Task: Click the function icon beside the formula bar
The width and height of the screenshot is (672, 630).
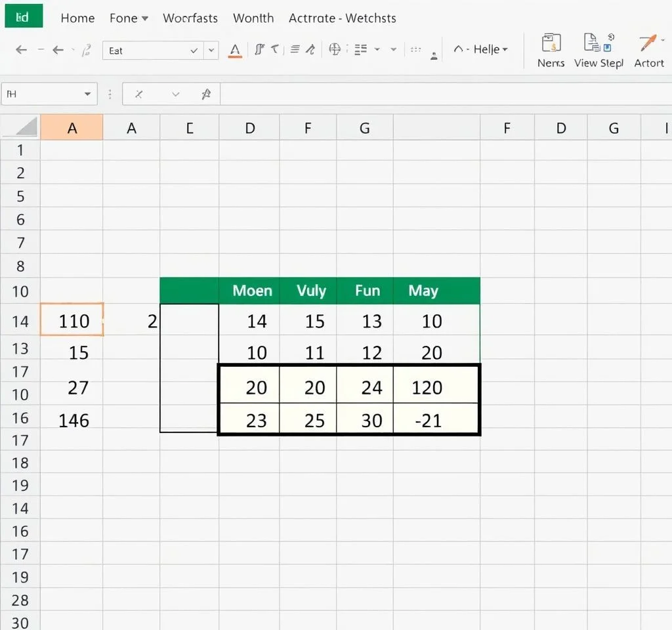Action: point(205,94)
